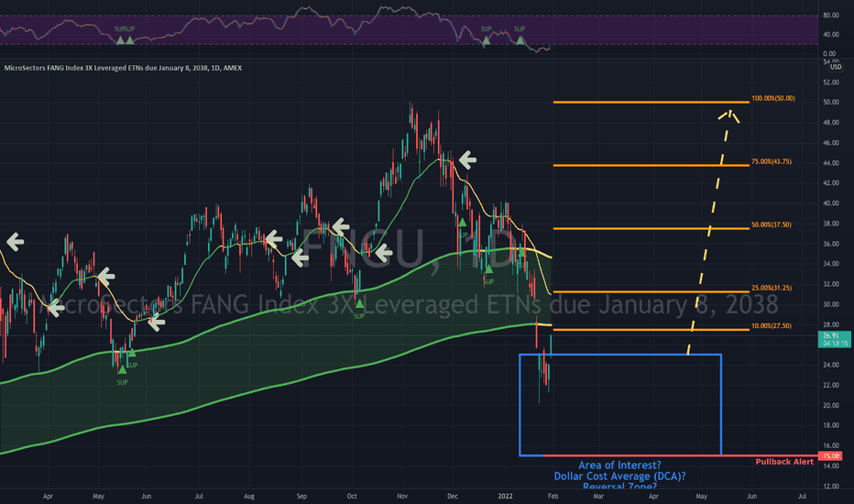Image resolution: width=854 pixels, height=504 pixels.
Task: Click the 0.00 value on oscillator scale
Action: tap(829, 53)
